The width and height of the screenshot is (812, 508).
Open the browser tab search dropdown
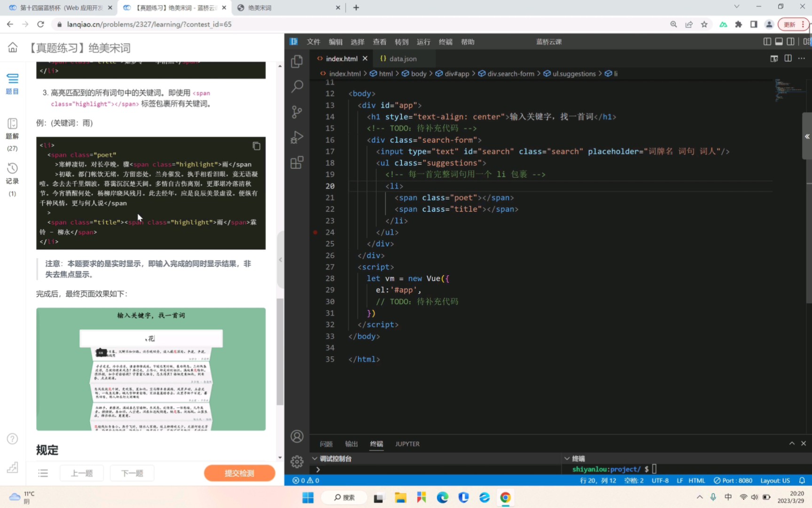click(x=737, y=7)
